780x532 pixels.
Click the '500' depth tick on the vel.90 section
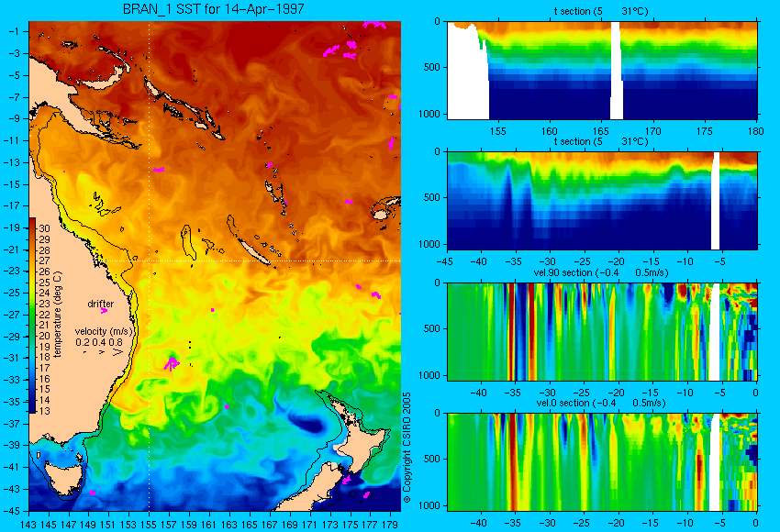pyautogui.click(x=432, y=328)
